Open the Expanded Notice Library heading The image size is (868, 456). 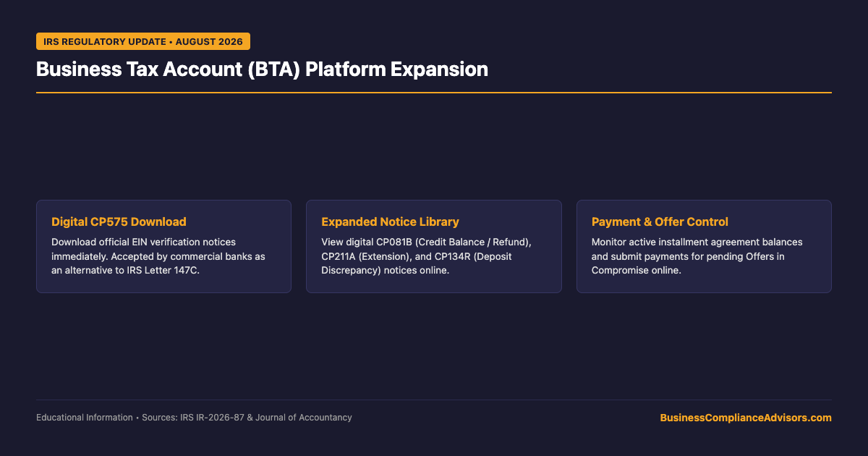(x=390, y=221)
